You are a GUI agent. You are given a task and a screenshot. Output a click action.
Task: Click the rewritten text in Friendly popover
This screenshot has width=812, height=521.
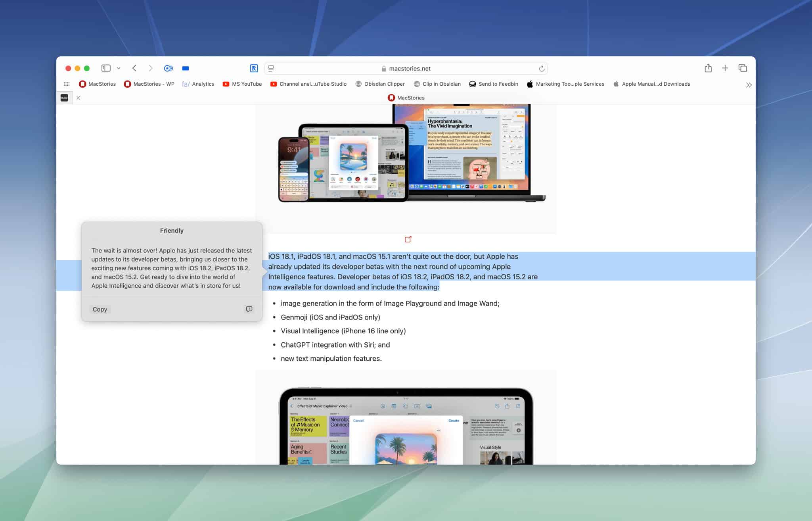171,268
